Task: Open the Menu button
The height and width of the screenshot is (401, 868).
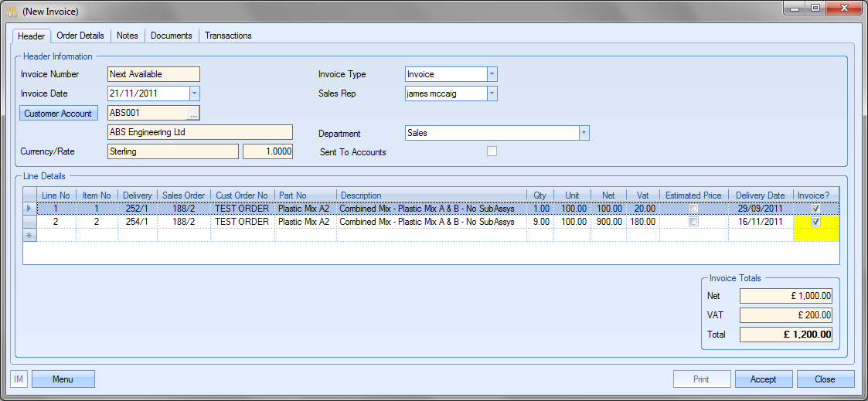Action: click(63, 379)
